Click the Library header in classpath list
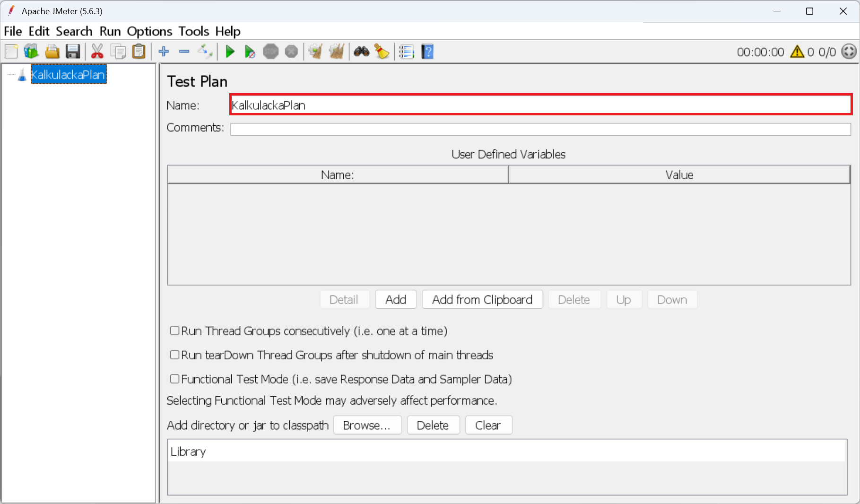Image resolution: width=860 pixels, height=504 pixels. click(507, 452)
